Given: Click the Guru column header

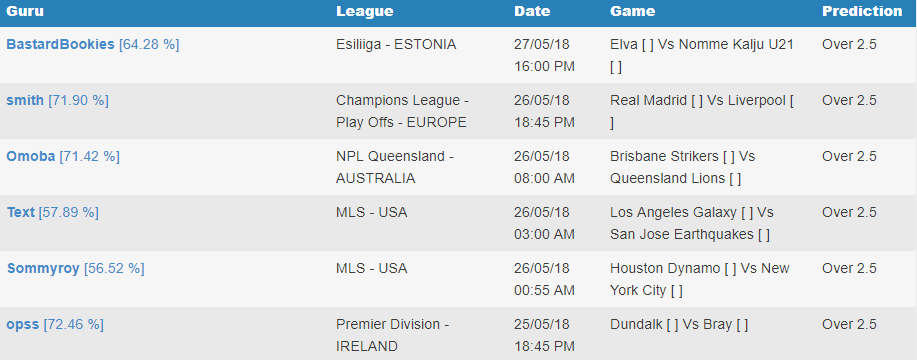Looking at the screenshot, I should (25, 11).
